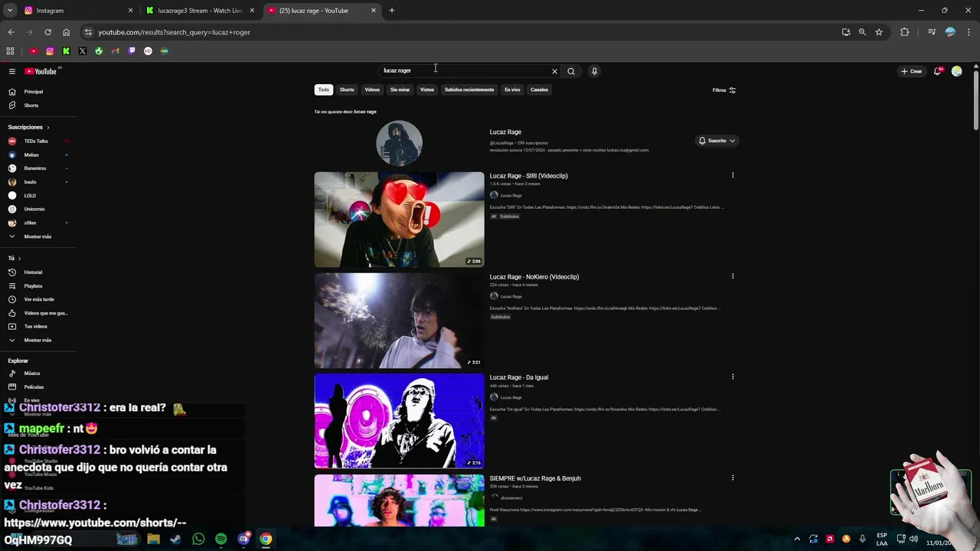Open SIEMPRE w/Lucaz Rage & Benjuh title

(x=535, y=478)
